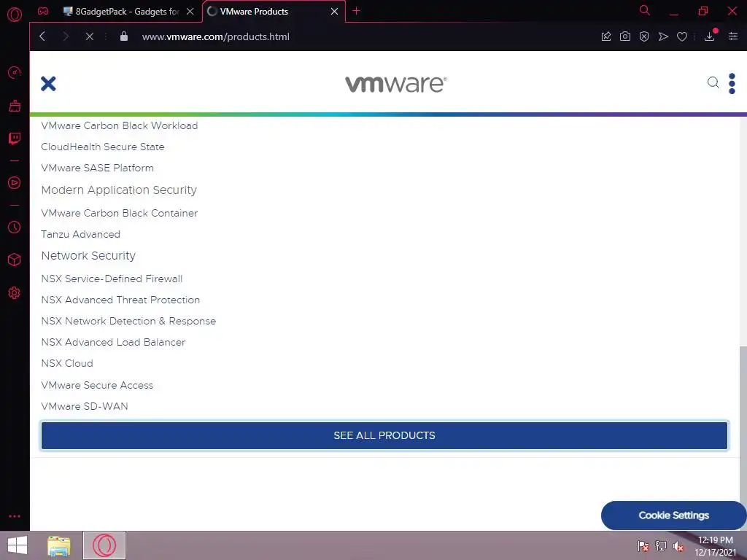Select the Modern Application Security heading
This screenshot has height=560, width=747.
click(x=119, y=190)
